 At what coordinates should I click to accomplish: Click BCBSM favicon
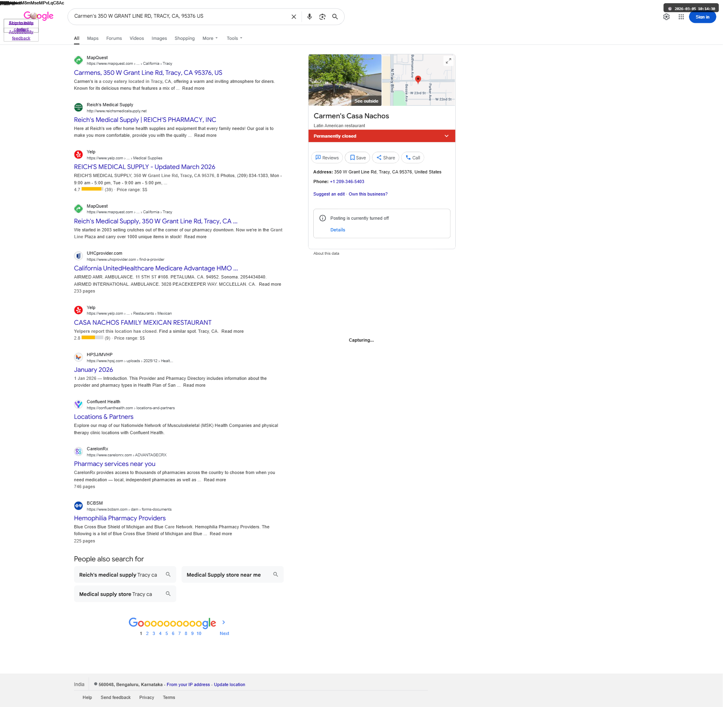pyautogui.click(x=78, y=506)
